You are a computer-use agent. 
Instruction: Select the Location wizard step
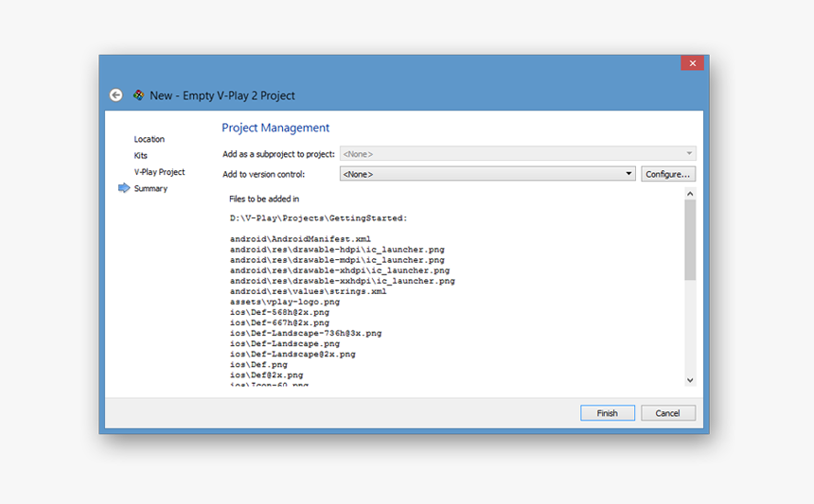pyautogui.click(x=149, y=139)
